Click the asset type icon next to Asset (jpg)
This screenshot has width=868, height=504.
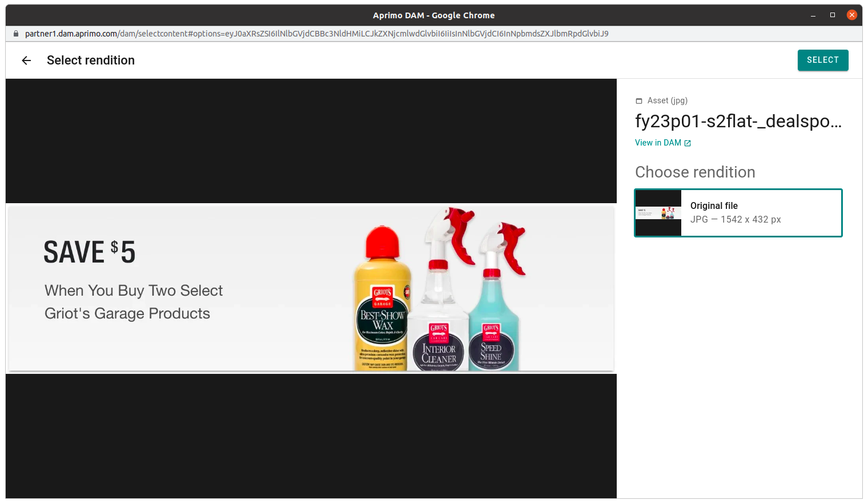[639, 101]
